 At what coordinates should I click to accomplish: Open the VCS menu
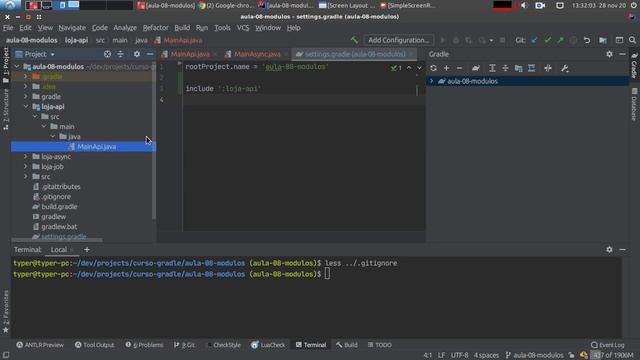[x=243, y=28]
